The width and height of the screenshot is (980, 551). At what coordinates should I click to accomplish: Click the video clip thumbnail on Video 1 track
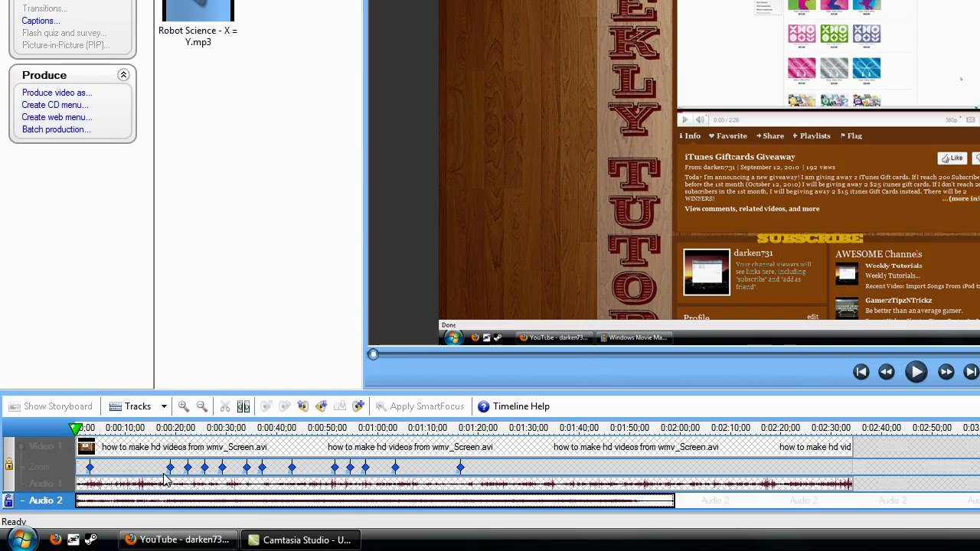point(87,447)
